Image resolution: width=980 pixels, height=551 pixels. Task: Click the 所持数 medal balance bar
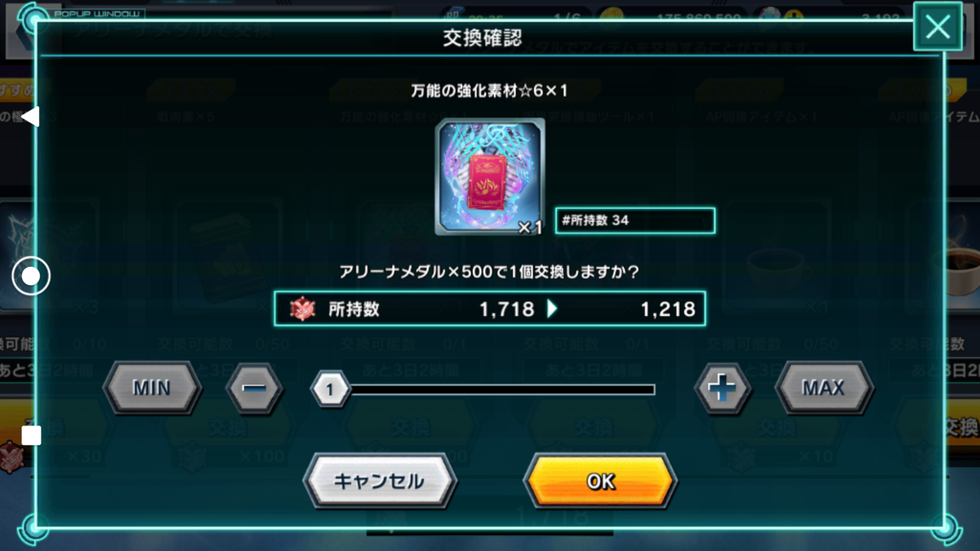coord(489,309)
